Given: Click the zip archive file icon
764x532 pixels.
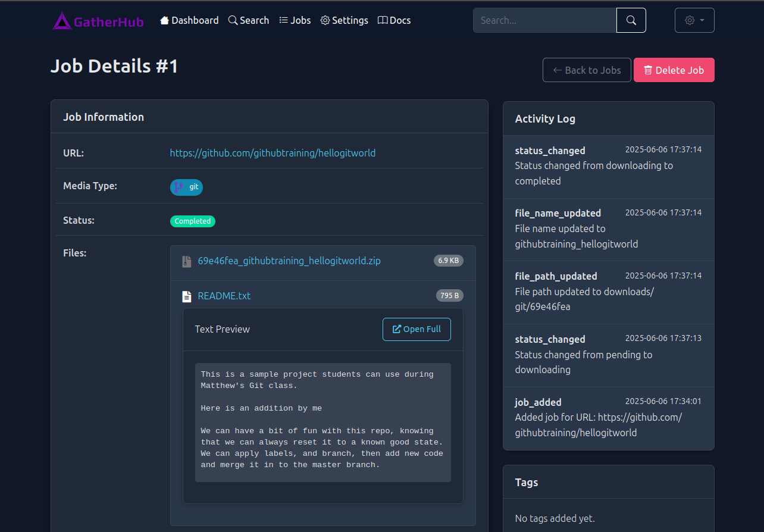Looking at the screenshot, I should click(x=186, y=261).
